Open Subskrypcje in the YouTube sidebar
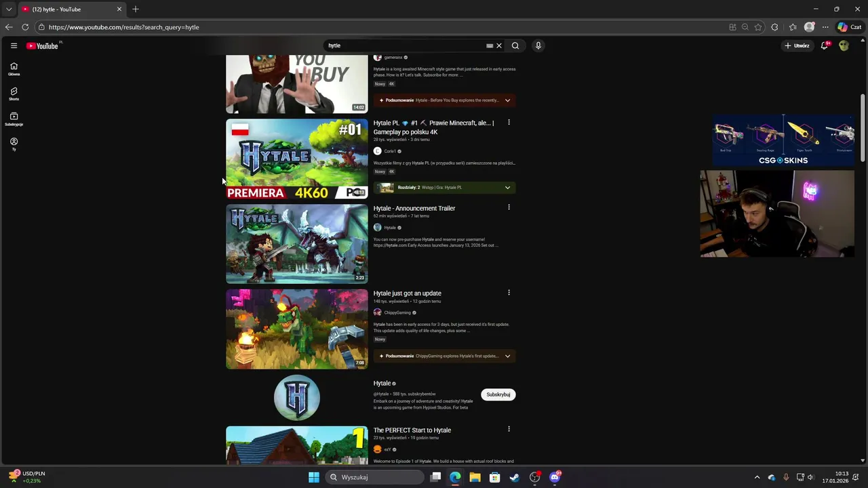 pyautogui.click(x=14, y=119)
